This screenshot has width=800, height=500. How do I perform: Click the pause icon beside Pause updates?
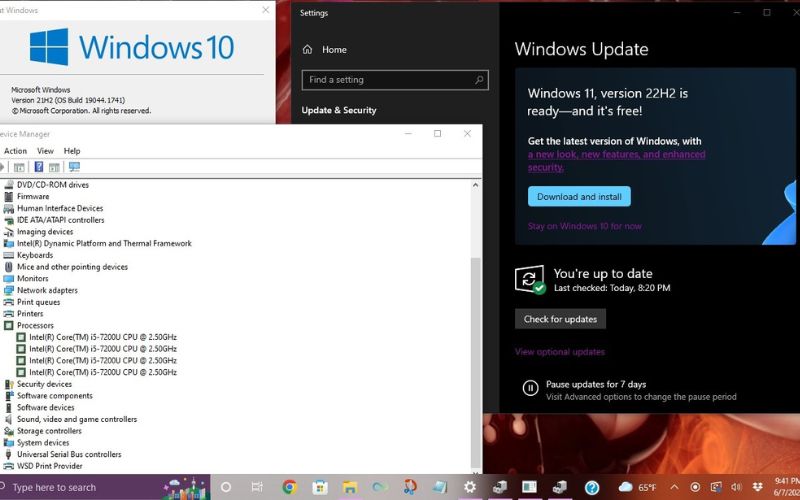pyautogui.click(x=530, y=388)
